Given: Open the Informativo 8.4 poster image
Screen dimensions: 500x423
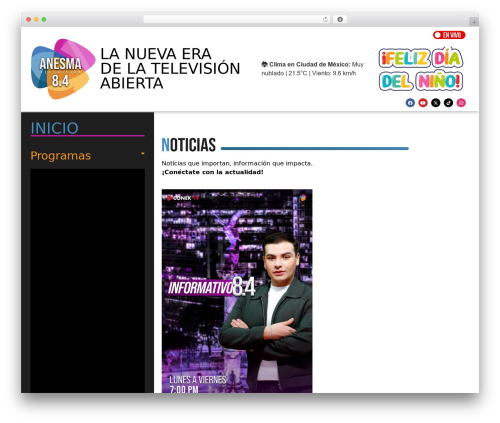Looking at the screenshot, I should 237,291.
